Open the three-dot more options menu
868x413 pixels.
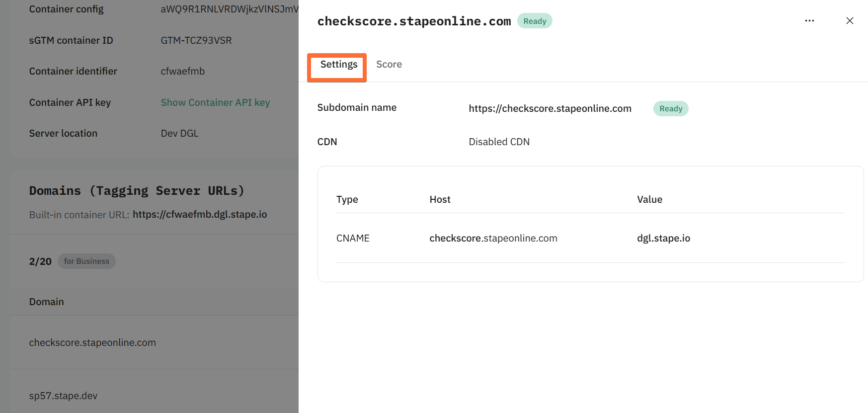click(809, 21)
